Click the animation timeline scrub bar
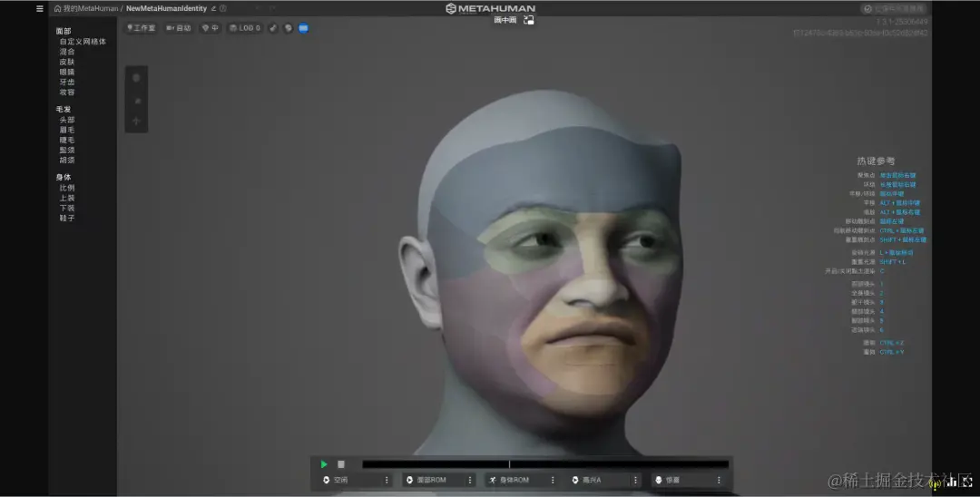Viewport: 980px width, 497px height. click(545, 464)
